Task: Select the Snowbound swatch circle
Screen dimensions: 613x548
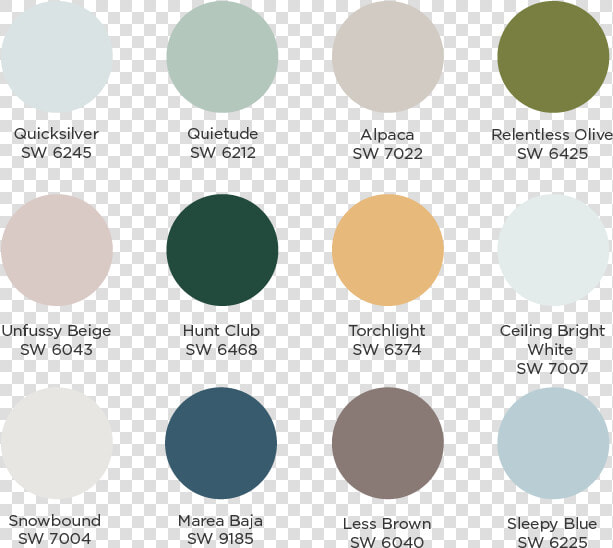Action: (57, 443)
